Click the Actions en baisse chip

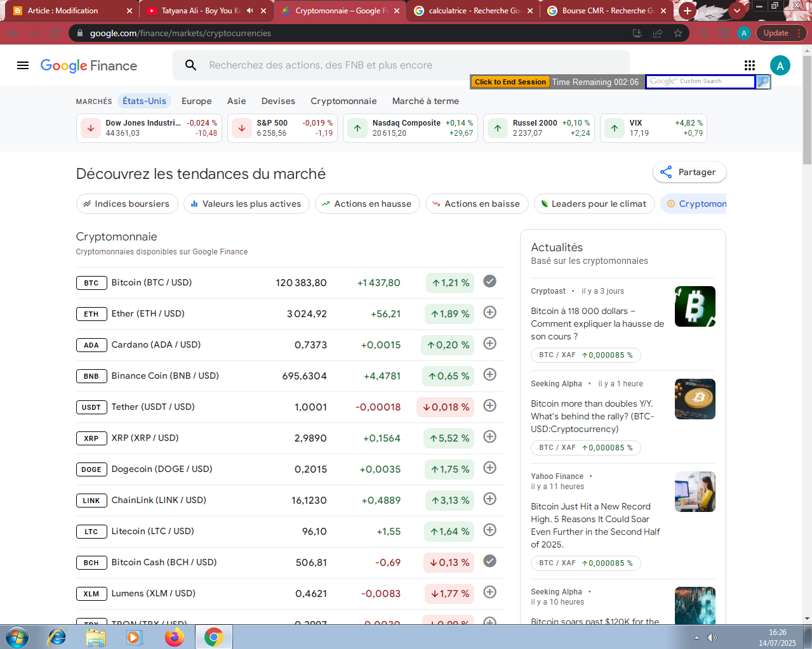pyautogui.click(x=476, y=204)
